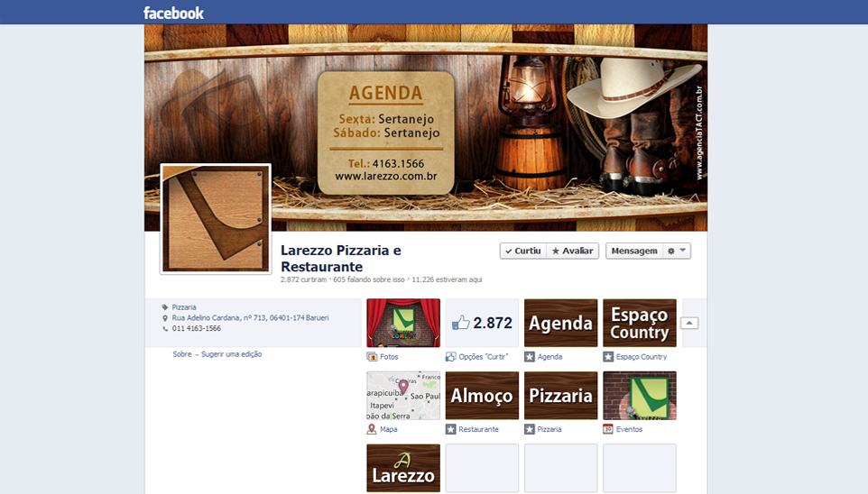This screenshot has width=868, height=494.
Task: Click the Espaço Country label link
Action: [641, 357]
